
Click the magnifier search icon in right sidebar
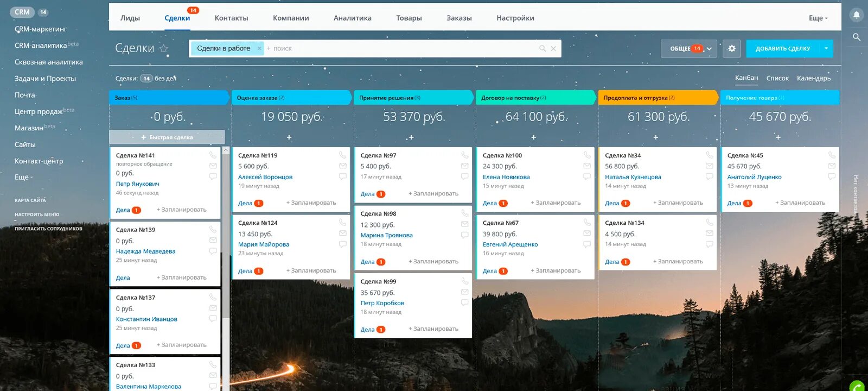click(857, 37)
